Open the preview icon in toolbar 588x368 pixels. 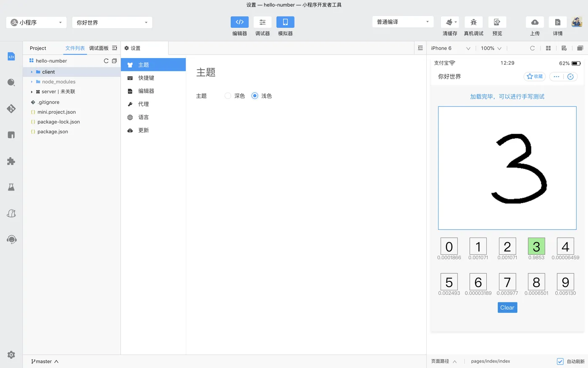tap(497, 22)
